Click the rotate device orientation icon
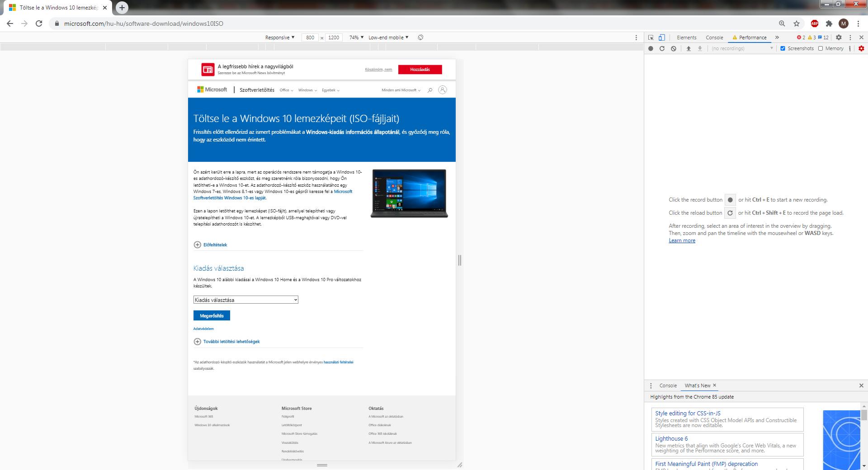This screenshot has height=470, width=868. [x=420, y=38]
